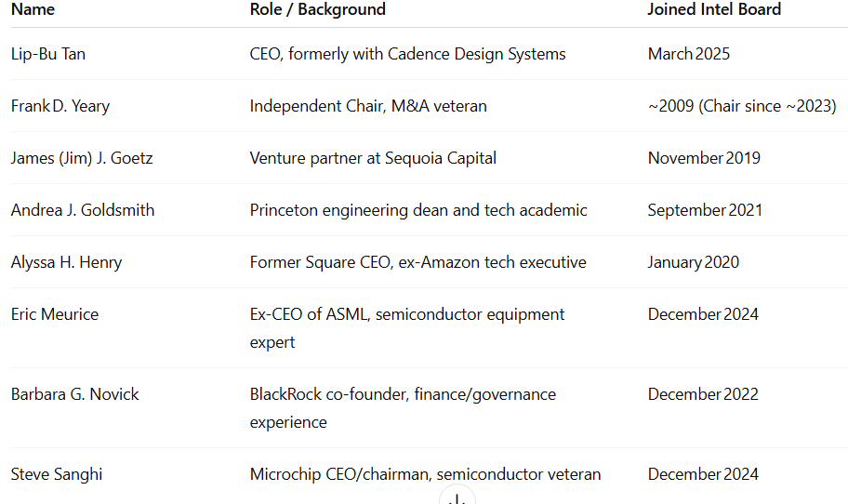This screenshot has height=504, width=848.
Task: Click the Frank D. Yeary name cell
Action: (60, 106)
